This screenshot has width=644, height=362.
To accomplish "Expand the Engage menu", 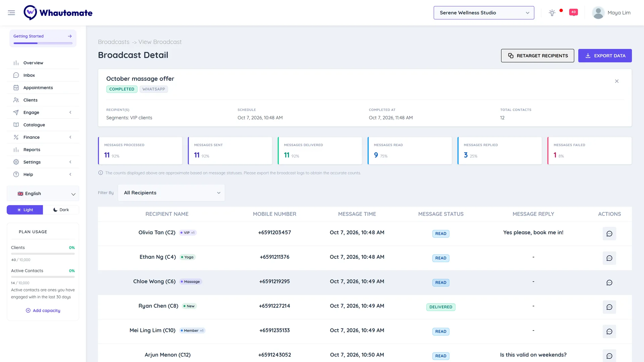I will (43, 112).
